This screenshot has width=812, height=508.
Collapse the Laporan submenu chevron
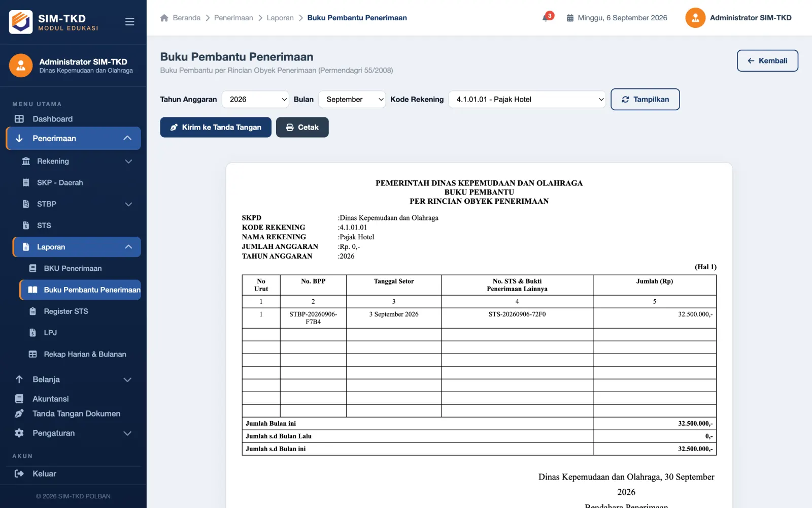128,247
